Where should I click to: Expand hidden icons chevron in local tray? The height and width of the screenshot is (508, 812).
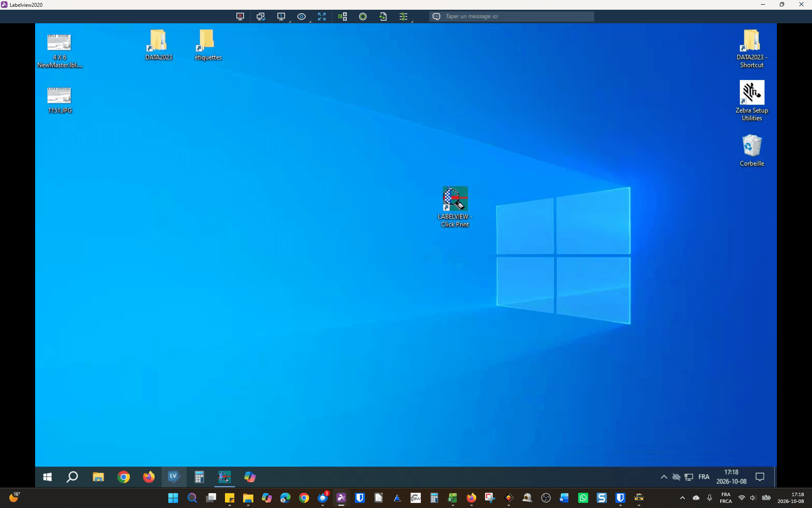click(x=682, y=498)
